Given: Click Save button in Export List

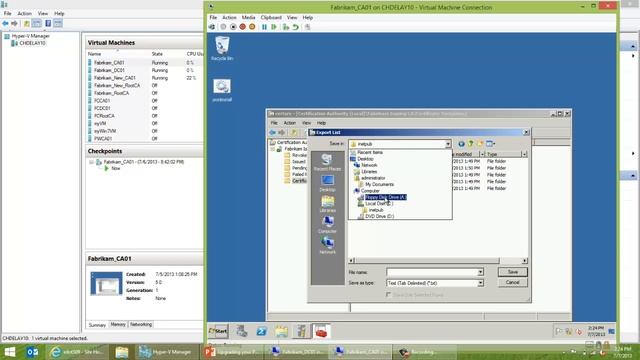Looking at the screenshot, I should 513,272.
